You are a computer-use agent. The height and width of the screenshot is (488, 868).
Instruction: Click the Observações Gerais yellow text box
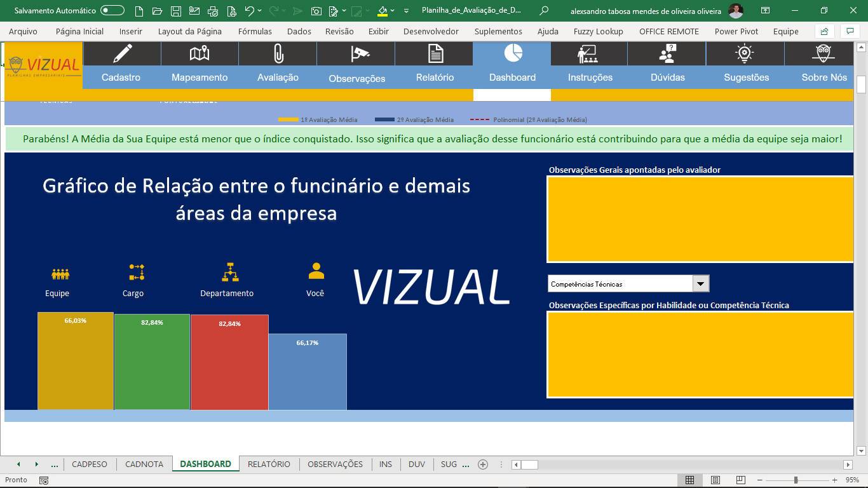click(700, 219)
